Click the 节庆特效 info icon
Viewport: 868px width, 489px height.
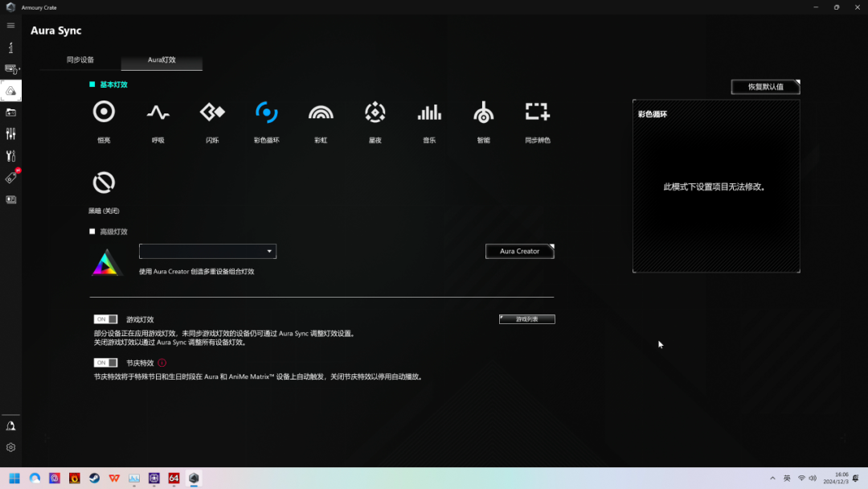tap(162, 363)
